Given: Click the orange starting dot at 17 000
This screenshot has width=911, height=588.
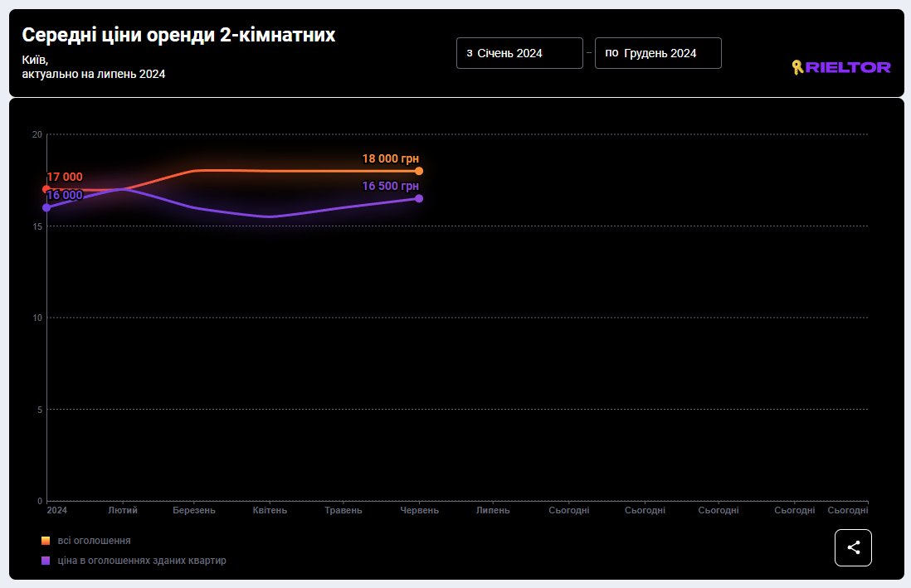Looking at the screenshot, I should tap(46, 189).
